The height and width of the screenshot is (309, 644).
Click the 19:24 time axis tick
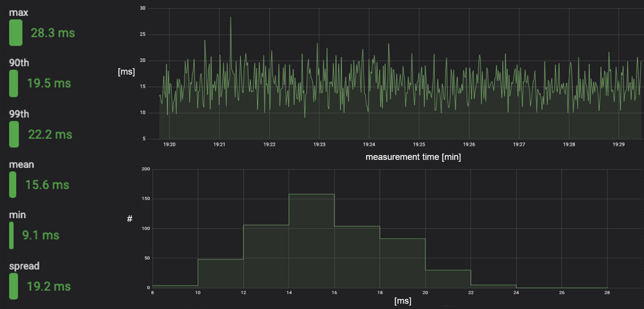point(368,145)
